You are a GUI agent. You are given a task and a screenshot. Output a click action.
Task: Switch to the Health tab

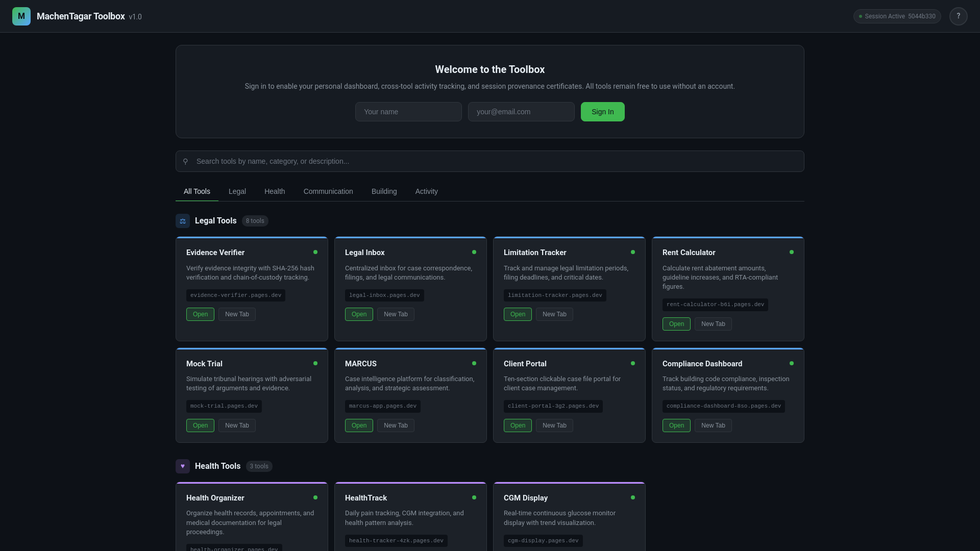pyautogui.click(x=275, y=191)
